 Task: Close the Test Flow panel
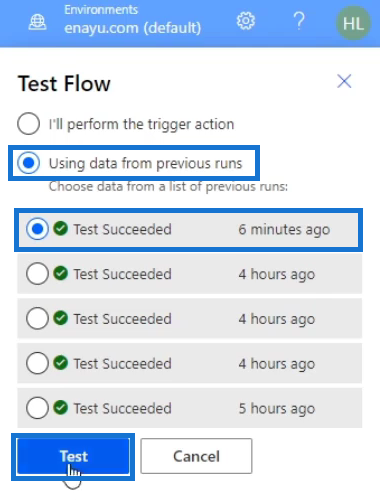coord(344,81)
